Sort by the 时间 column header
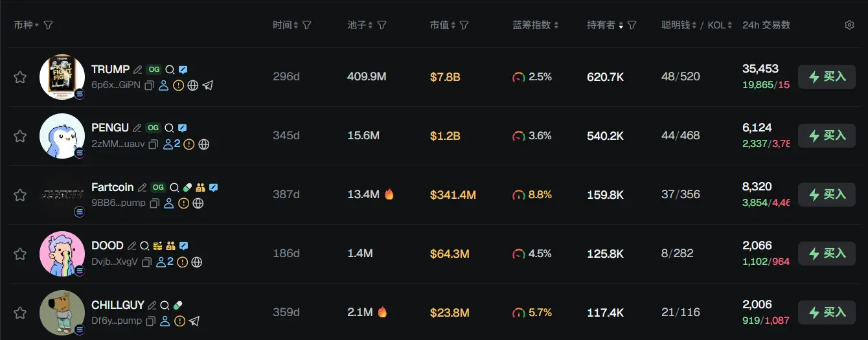 tap(286, 25)
